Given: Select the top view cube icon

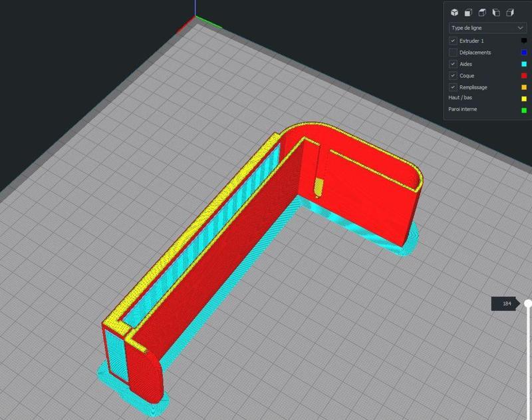Looking at the screenshot, I should pyautogui.click(x=482, y=13).
